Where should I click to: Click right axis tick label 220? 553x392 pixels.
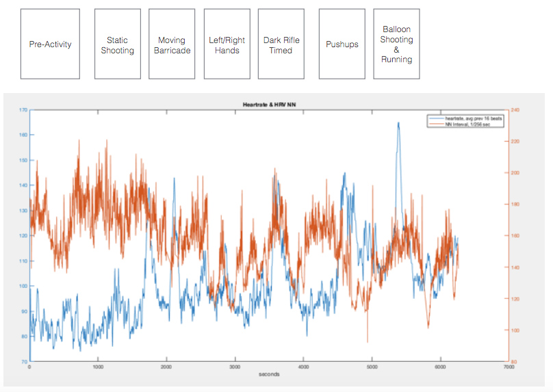pyautogui.click(x=515, y=142)
